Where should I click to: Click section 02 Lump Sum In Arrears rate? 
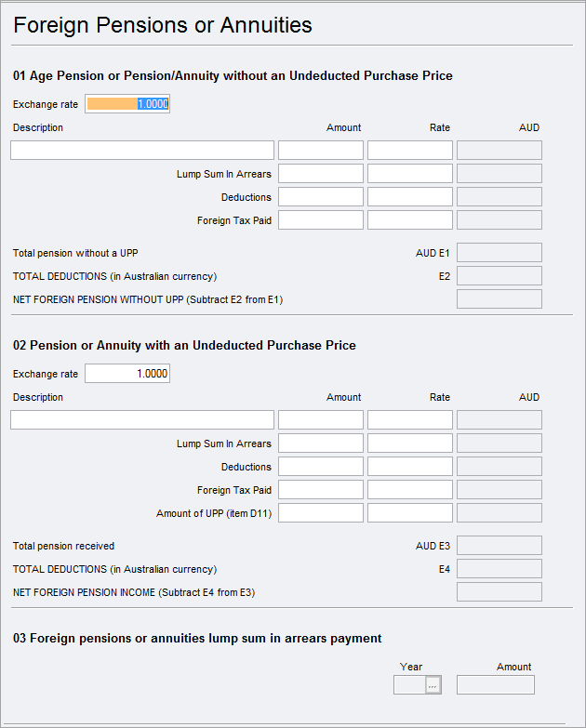click(410, 443)
